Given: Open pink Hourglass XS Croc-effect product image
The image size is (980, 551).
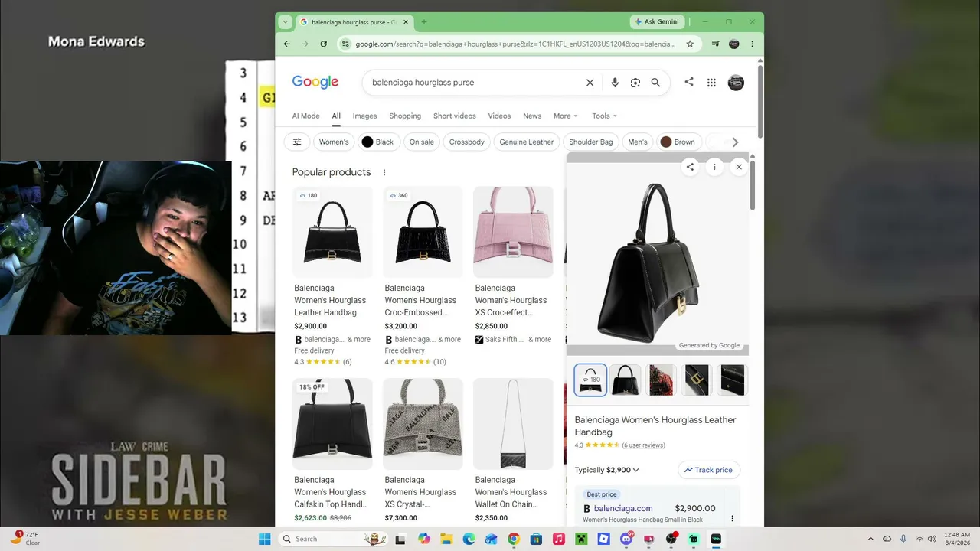Looking at the screenshot, I should click(513, 232).
